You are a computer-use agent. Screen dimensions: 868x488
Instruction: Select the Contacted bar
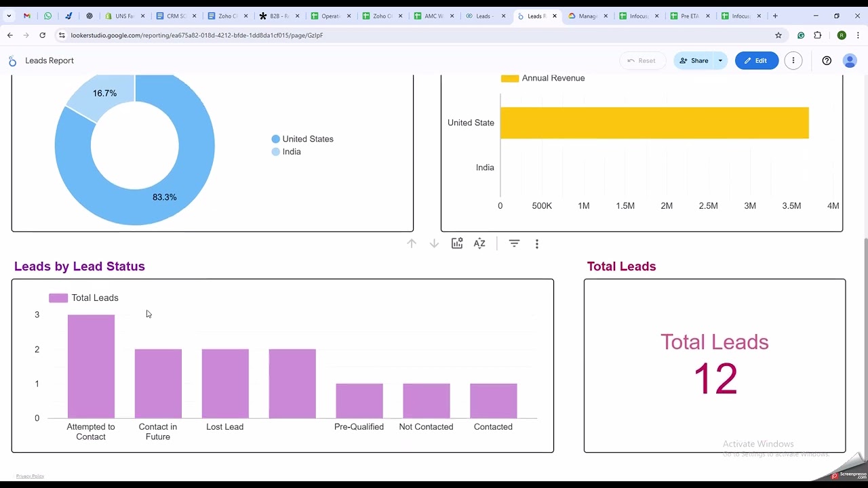pyautogui.click(x=494, y=401)
